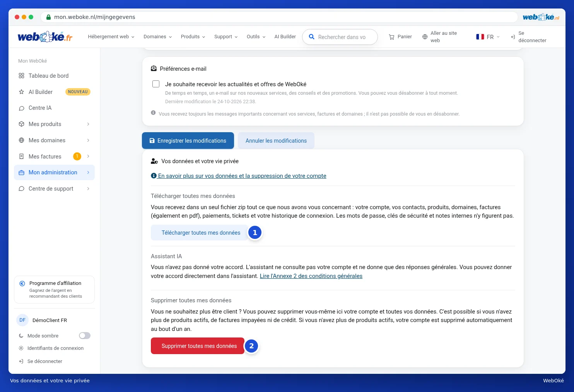Click the Tableau de bord grid icon
This screenshot has height=392, width=574.
21,76
